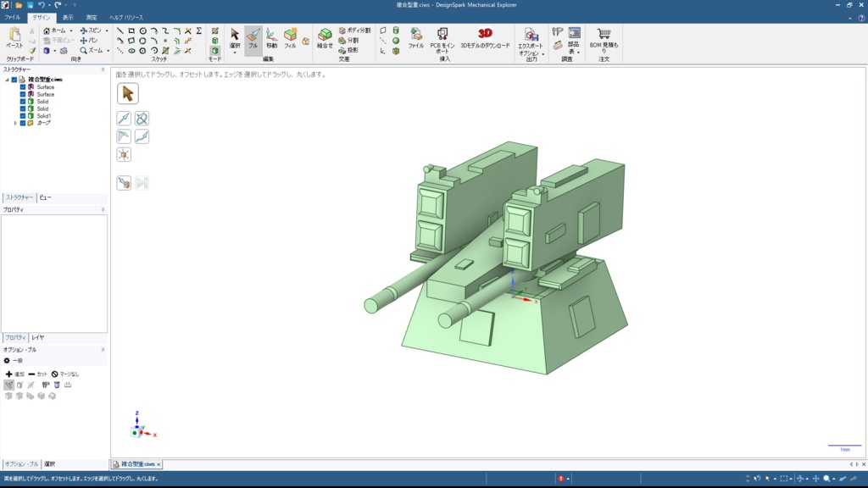Switch to the Display (表示) ribbon tab
Screen dimensions: 868x488
(68, 17)
